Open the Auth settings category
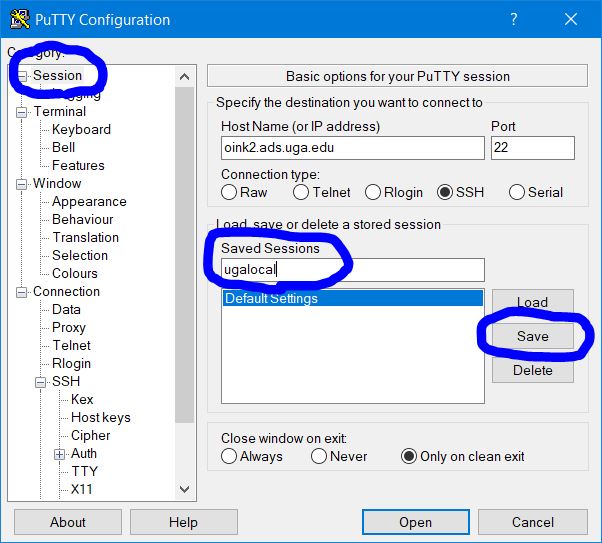This screenshot has height=543, width=602. [x=84, y=454]
